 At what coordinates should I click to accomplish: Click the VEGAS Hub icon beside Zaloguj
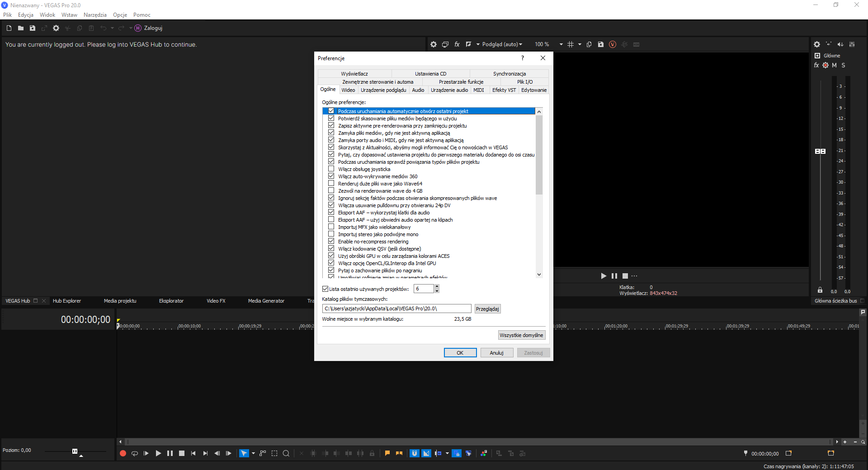[x=138, y=28]
